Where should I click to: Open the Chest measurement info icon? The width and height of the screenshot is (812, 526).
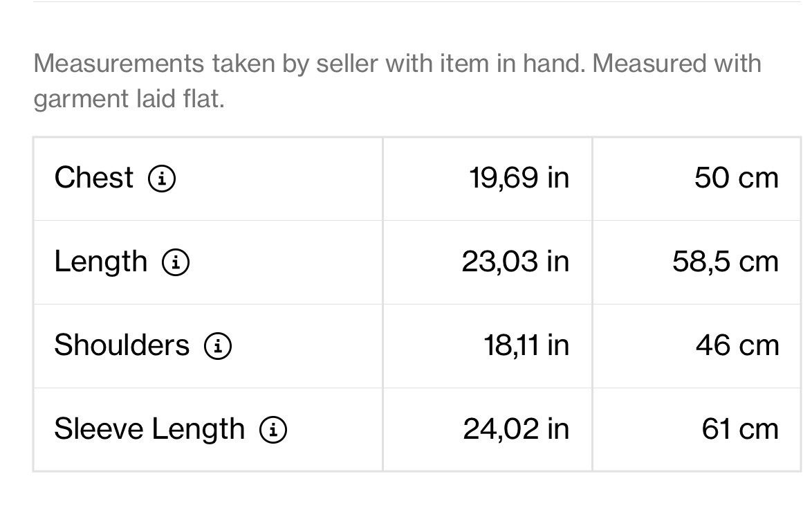[x=162, y=179]
